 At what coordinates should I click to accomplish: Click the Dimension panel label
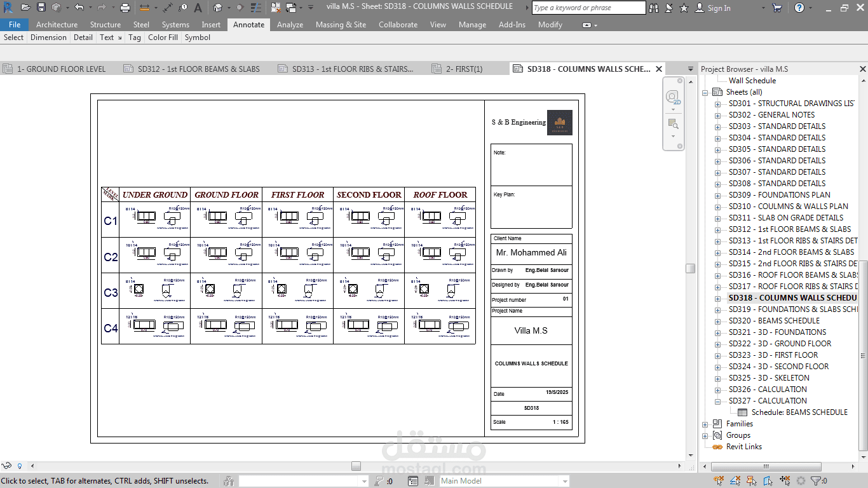click(48, 37)
